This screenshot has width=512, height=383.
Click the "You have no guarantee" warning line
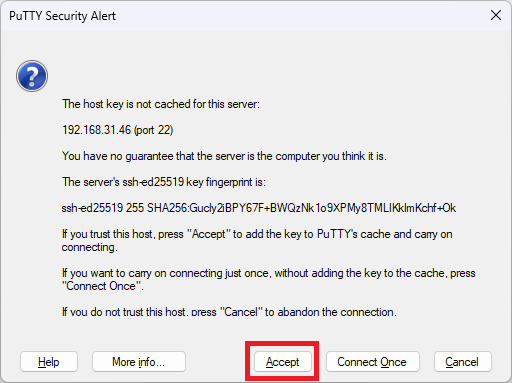(224, 156)
